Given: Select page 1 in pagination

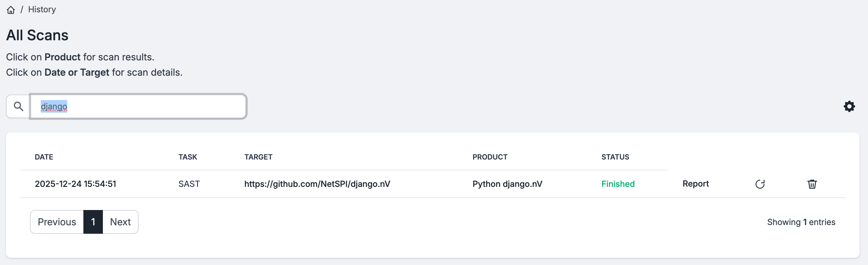Looking at the screenshot, I should point(93,222).
